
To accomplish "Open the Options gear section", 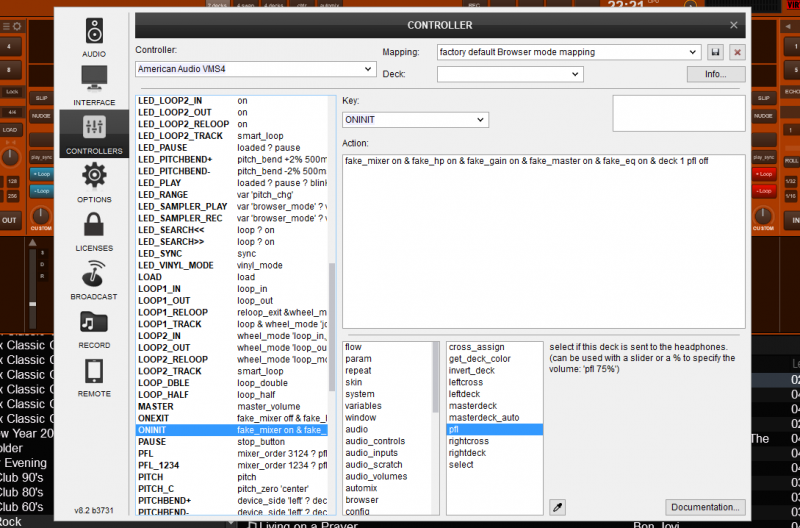I will (94, 183).
